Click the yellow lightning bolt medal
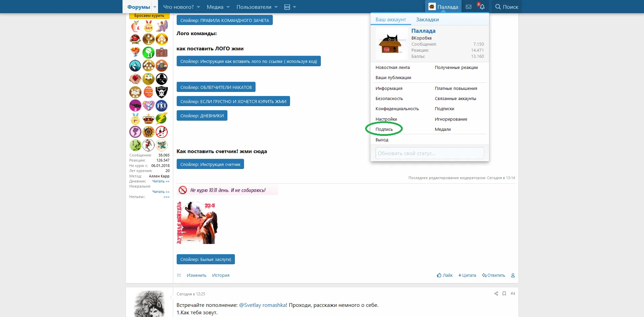The width and height of the screenshot is (644, 317). point(162,119)
